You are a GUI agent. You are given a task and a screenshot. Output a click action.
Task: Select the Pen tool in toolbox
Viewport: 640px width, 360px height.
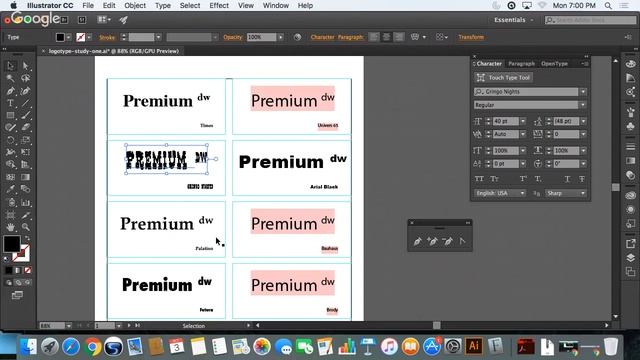click(x=11, y=91)
